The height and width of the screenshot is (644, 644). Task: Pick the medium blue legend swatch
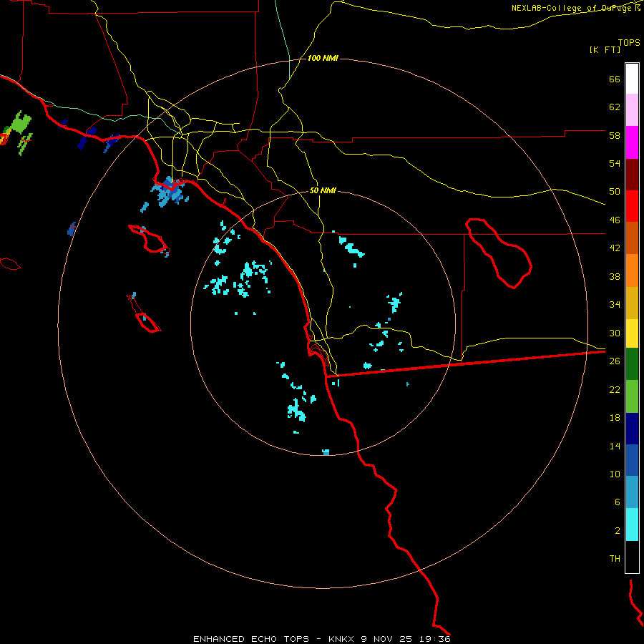[x=632, y=460]
